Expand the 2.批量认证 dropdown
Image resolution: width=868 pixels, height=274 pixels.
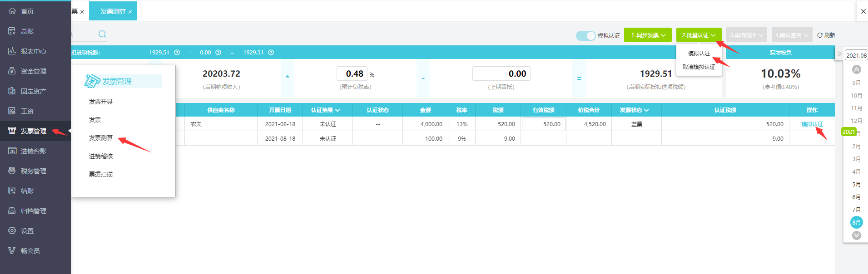pos(699,35)
